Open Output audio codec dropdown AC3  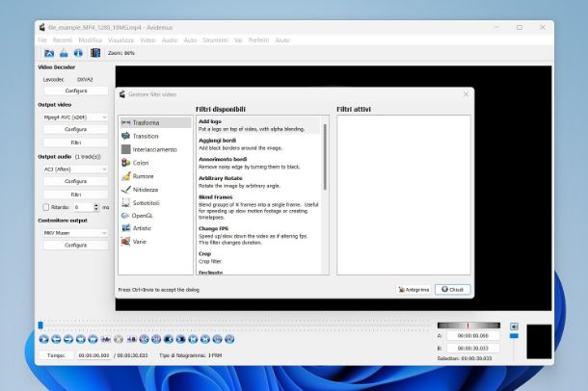tap(75, 169)
